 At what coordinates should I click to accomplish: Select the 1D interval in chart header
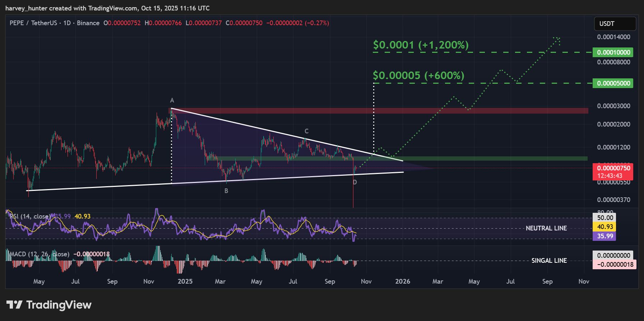click(x=67, y=23)
